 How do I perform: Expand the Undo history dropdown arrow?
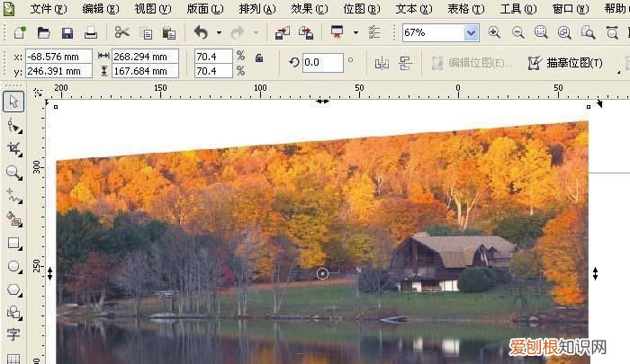click(x=218, y=33)
